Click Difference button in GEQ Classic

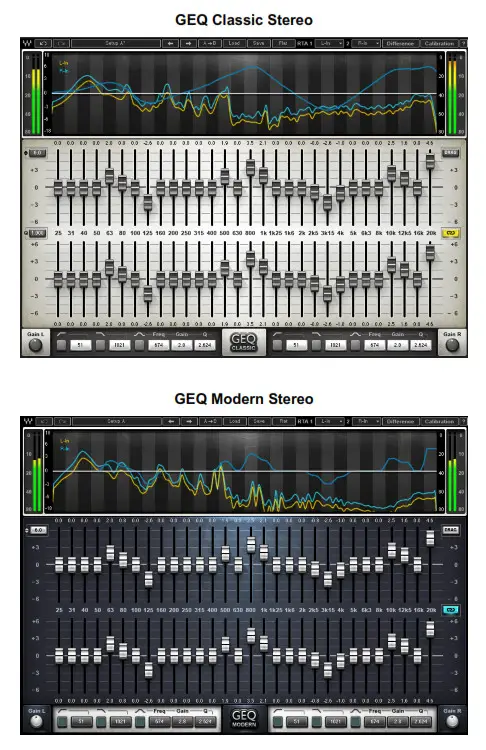click(x=400, y=44)
